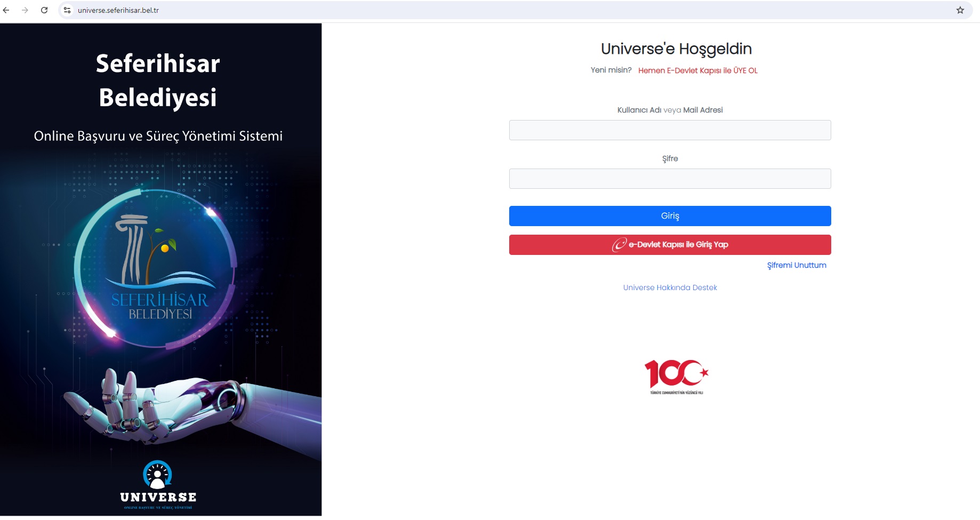Log in with e-Devlet Kapısı button
Viewport: 980px width, 520px height.
click(670, 245)
